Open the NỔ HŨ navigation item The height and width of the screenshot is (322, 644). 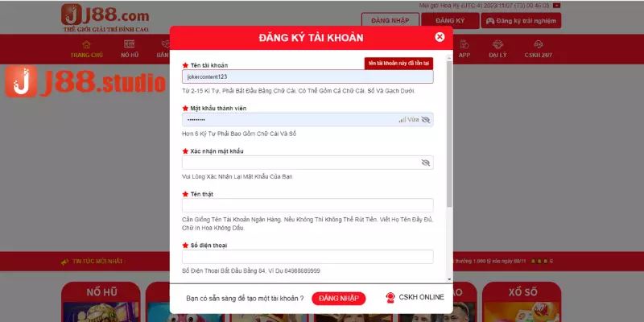130,49
